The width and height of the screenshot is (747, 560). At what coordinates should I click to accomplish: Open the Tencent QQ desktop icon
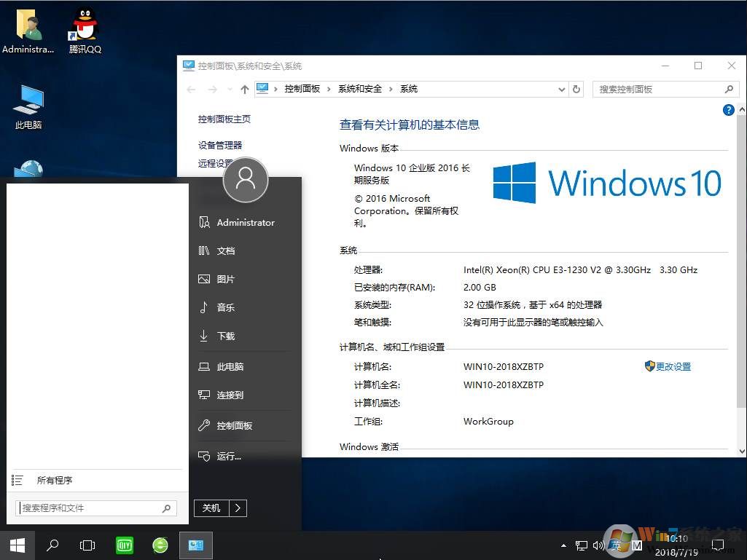click(x=85, y=29)
